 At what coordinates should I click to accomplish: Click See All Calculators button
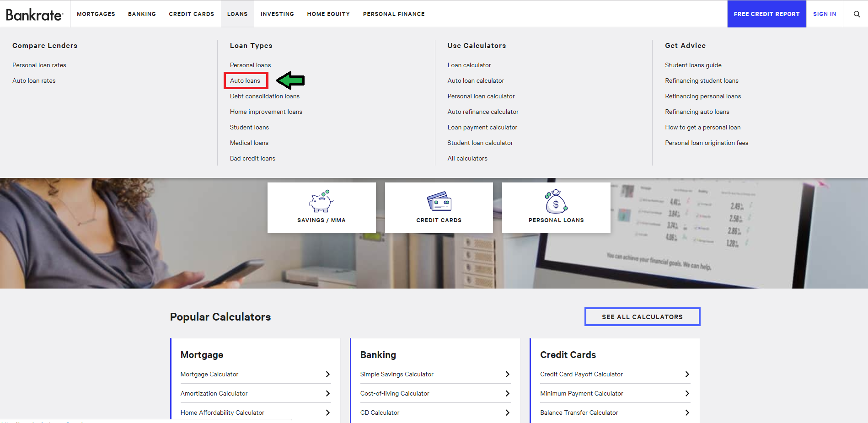[x=642, y=317]
